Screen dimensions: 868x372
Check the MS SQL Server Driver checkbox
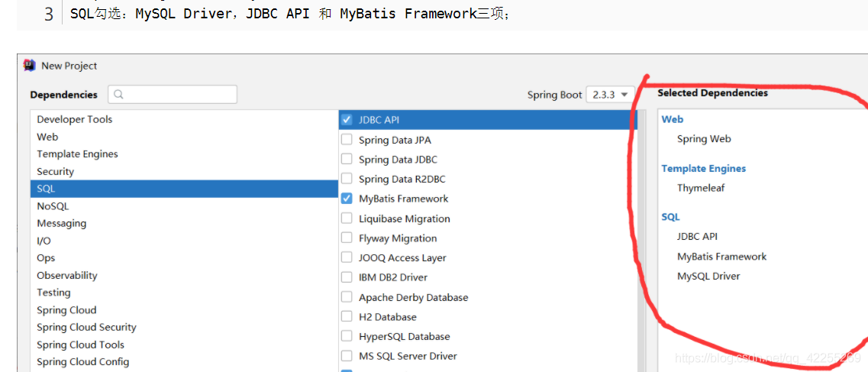click(347, 355)
